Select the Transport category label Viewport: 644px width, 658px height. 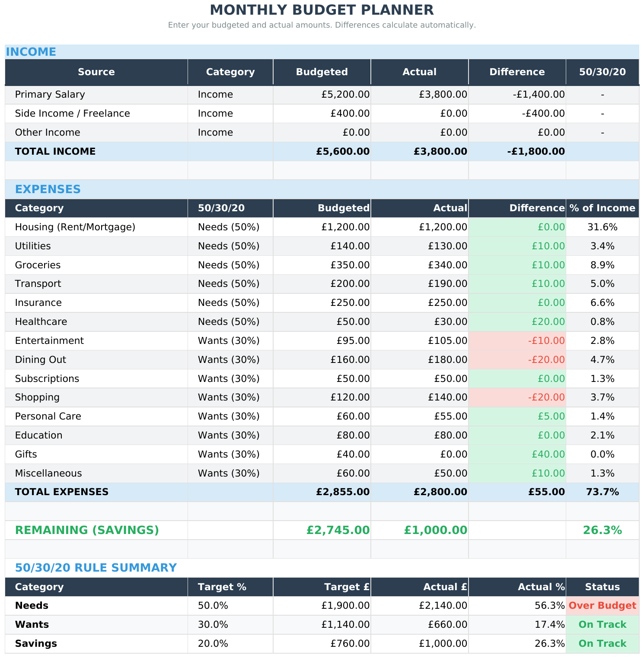click(96, 284)
